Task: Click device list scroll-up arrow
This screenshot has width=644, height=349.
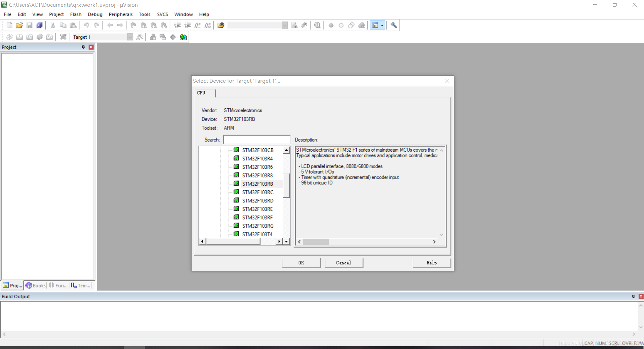Action: click(x=286, y=150)
